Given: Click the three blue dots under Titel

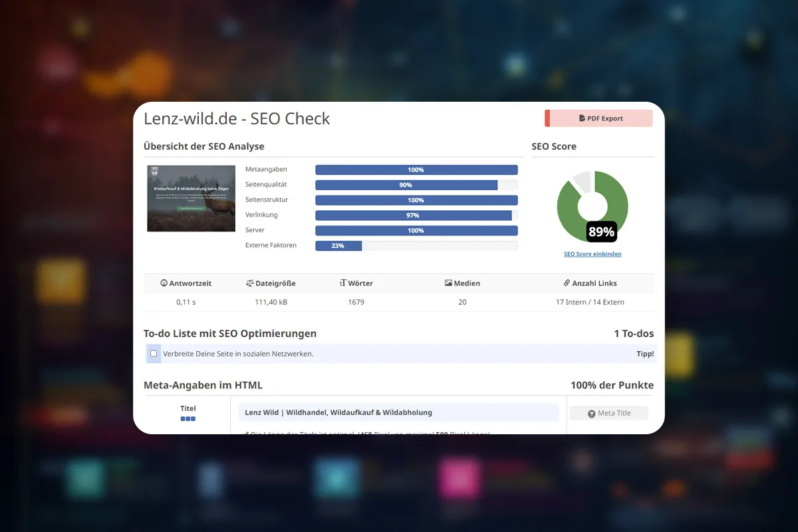Looking at the screenshot, I should [188, 419].
